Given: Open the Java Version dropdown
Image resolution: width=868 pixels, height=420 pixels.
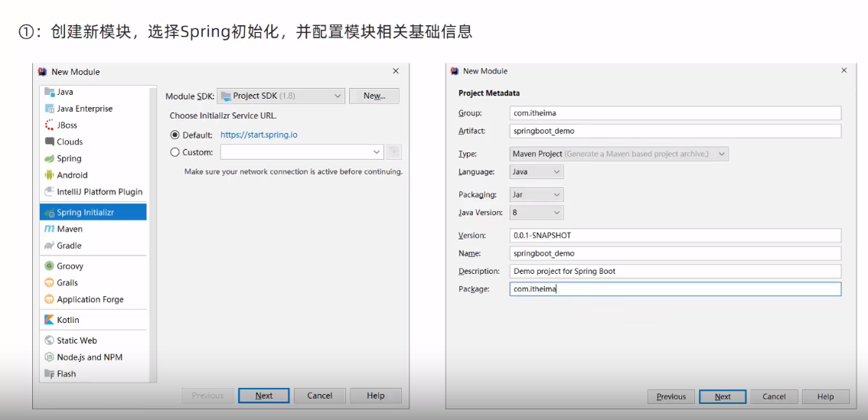Looking at the screenshot, I should (537, 212).
